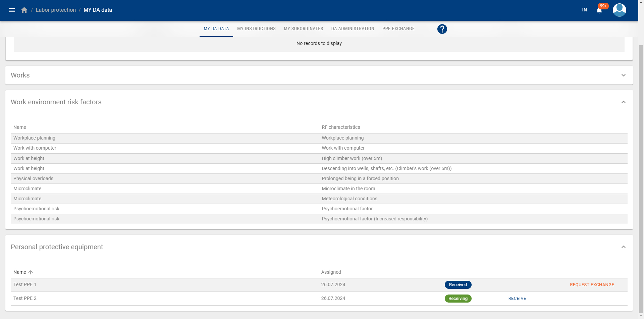
Task: Open the user profile avatar
Action: (619, 10)
